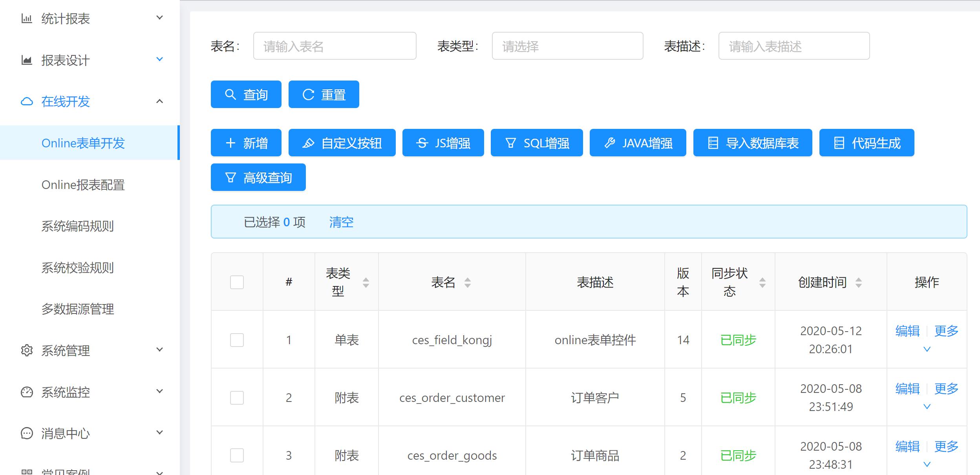Check the box for ces_field_kongj row

237,340
